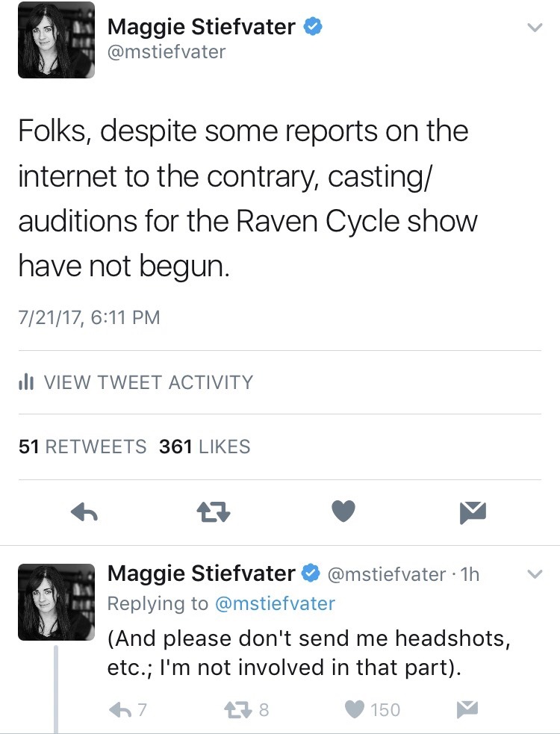This screenshot has width=560, height=734.
Task: View the 361 Likes list
Action: click(x=205, y=447)
